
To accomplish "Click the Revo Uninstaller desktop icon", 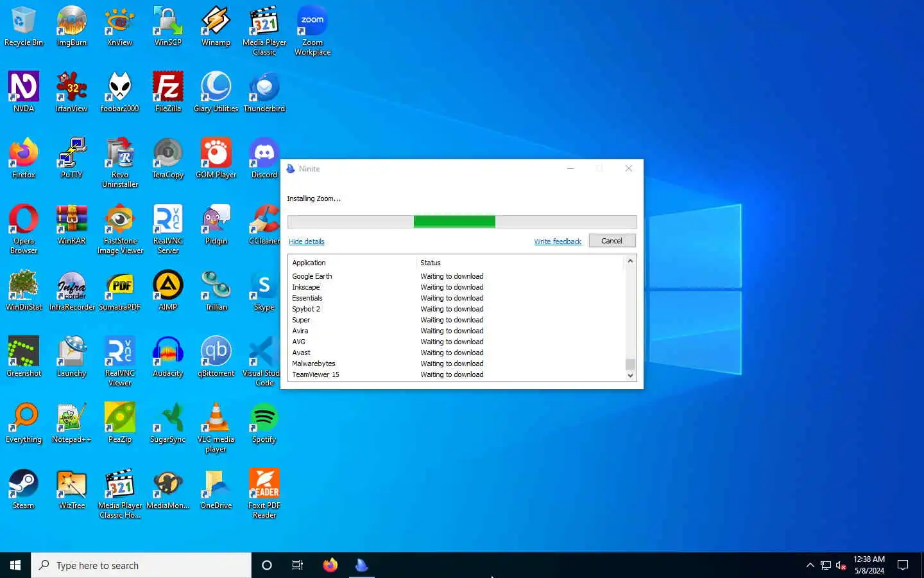I will [x=119, y=162].
